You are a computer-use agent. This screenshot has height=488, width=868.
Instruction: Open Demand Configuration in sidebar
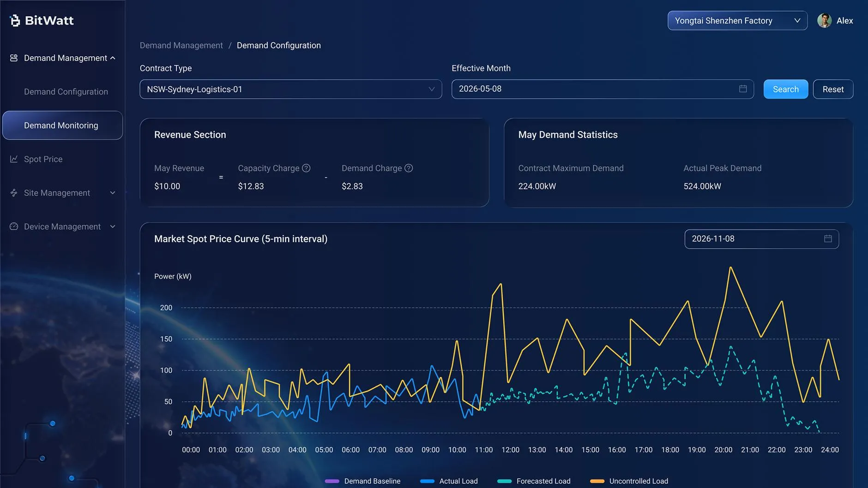[66, 92]
